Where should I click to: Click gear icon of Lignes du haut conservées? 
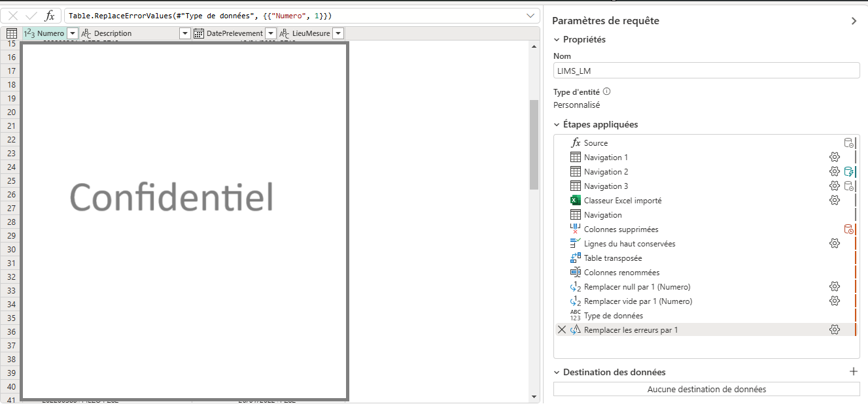(x=834, y=243)
